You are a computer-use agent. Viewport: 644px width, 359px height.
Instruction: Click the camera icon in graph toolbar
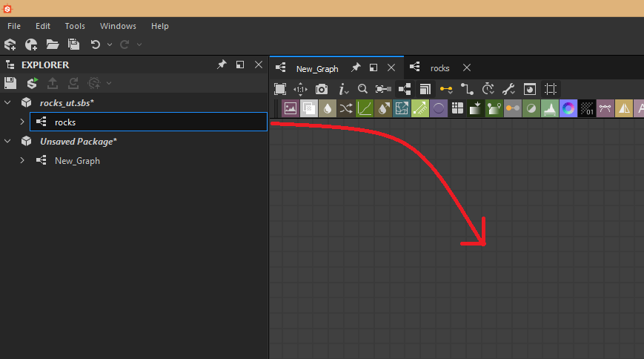[322, 89]
